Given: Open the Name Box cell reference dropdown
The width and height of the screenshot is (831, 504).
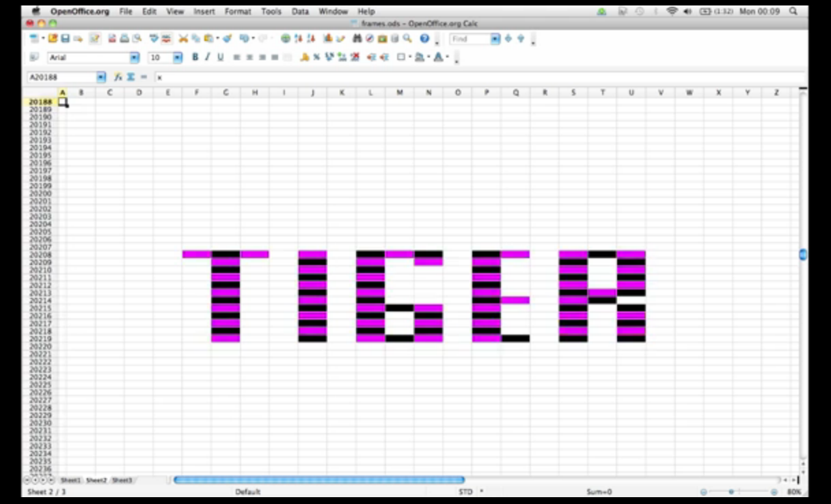Looking at the screenshot, I should pos(101,78).
